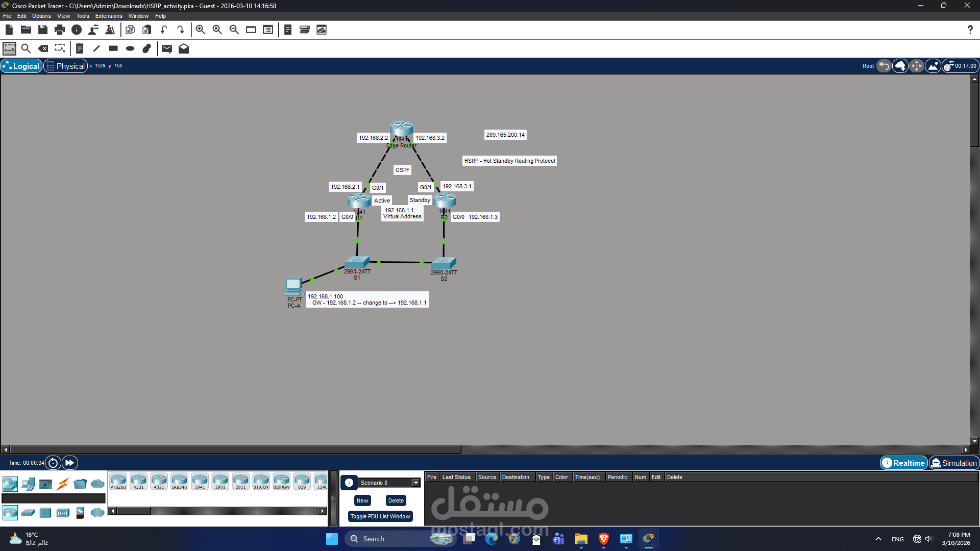Click the Fast Forward Time button
Viewport: 980px width, 551px height.
point(69,463)
